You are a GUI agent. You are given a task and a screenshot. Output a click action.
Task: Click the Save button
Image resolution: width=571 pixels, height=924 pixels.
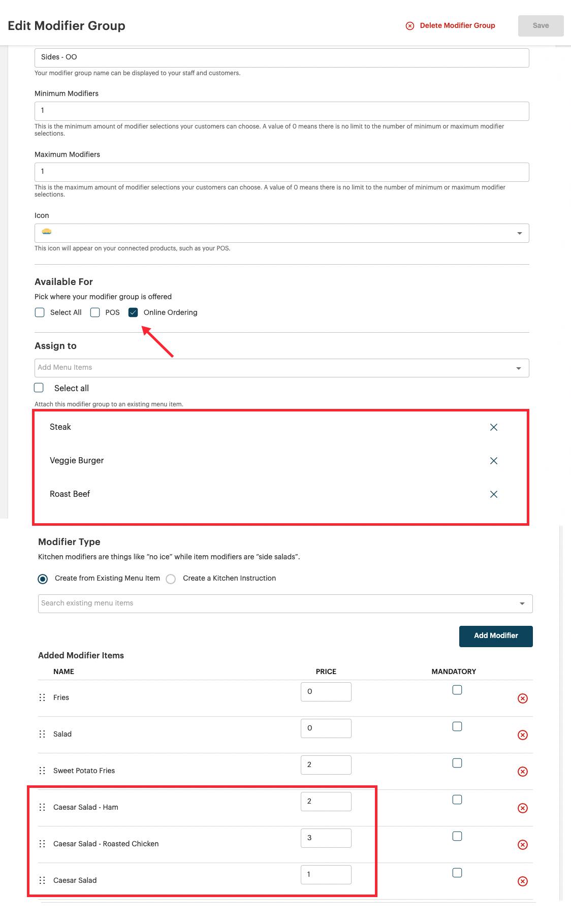pos(541,25)
